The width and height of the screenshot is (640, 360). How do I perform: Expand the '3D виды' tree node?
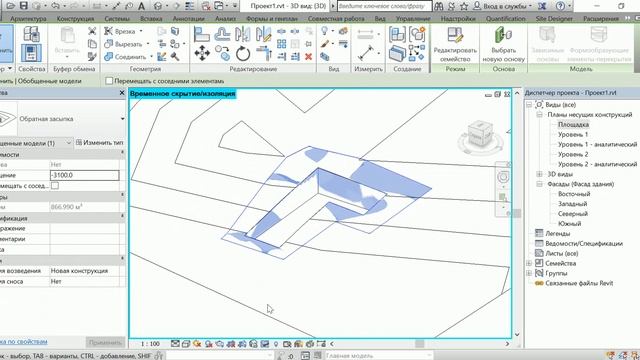[x=539, y=174]
